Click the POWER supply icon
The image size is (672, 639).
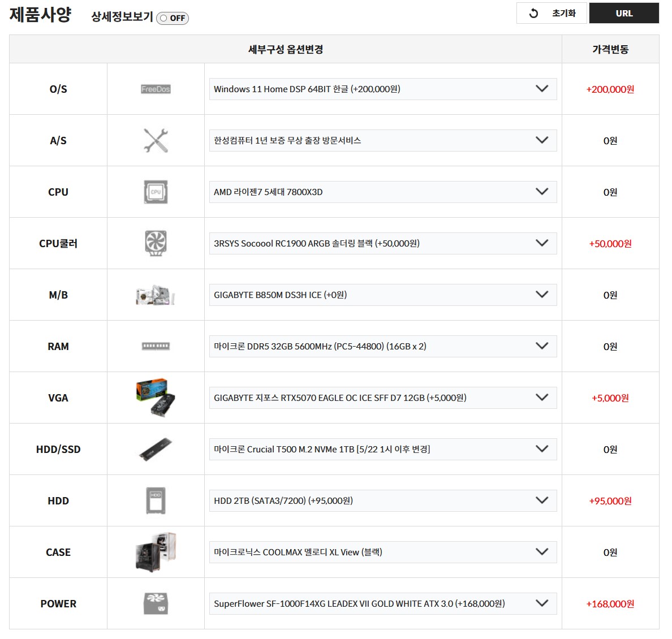click(x=156, y=603)
